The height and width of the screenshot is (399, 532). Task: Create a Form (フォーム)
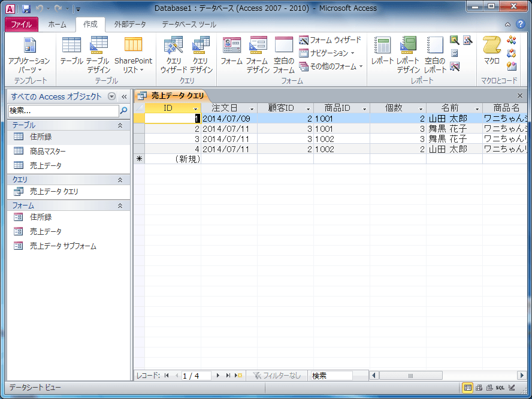(232, 51)
